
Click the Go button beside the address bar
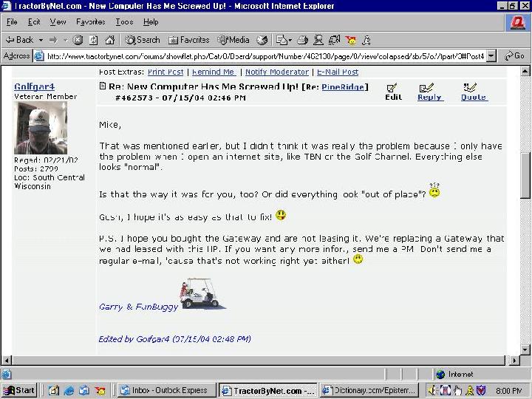(x=515, y=55)
